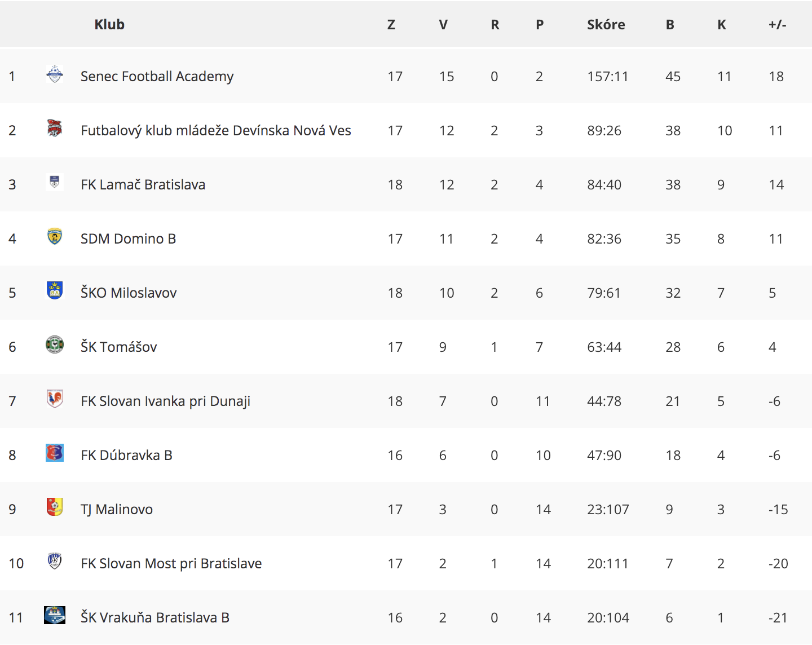This screenshot has width=812, height=645.
Task: Open the ŠKO Miloslavov team link
Action: tap(129, 293)
